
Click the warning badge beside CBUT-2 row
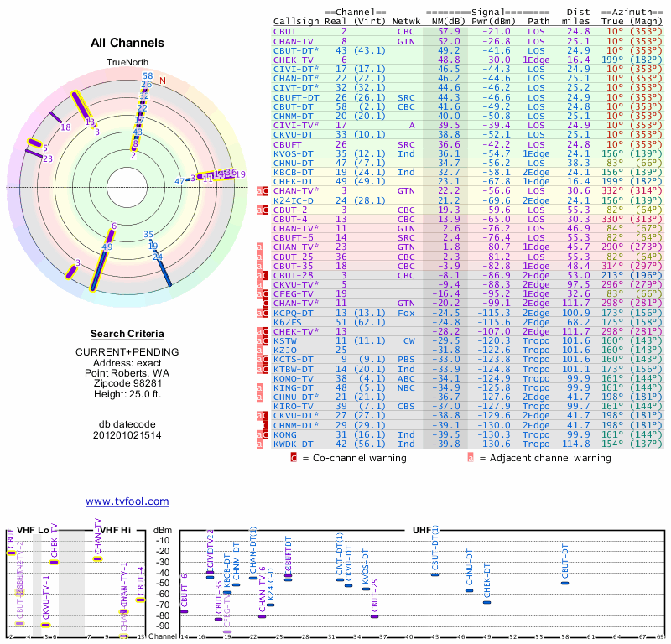point(263,210)
